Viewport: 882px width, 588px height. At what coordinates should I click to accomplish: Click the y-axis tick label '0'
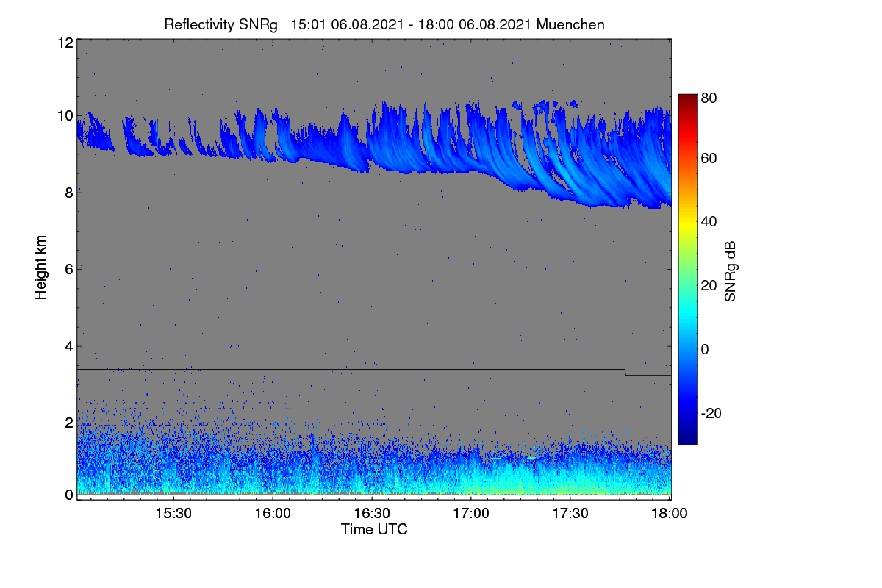click(69, 495)
